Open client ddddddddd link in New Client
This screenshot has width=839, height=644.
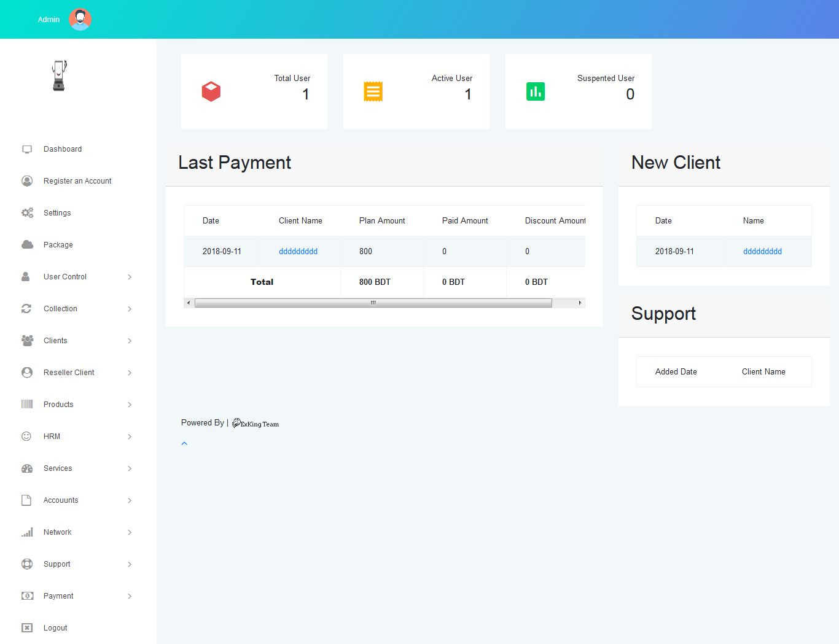click(763, 251)
